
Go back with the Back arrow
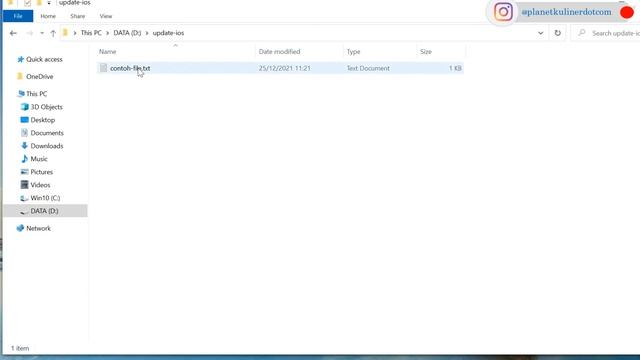pyautogui.click(x=13, y=33)
